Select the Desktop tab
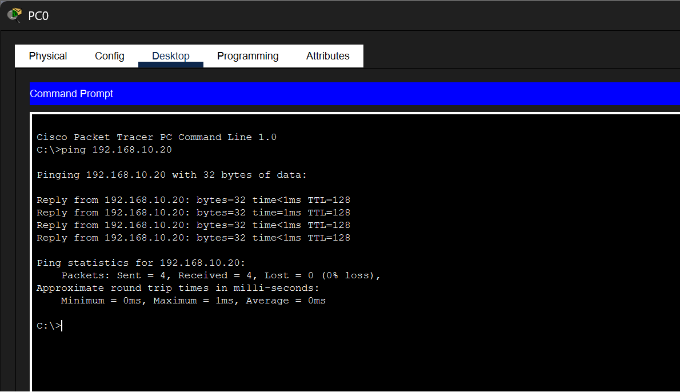 pos(170,56)
